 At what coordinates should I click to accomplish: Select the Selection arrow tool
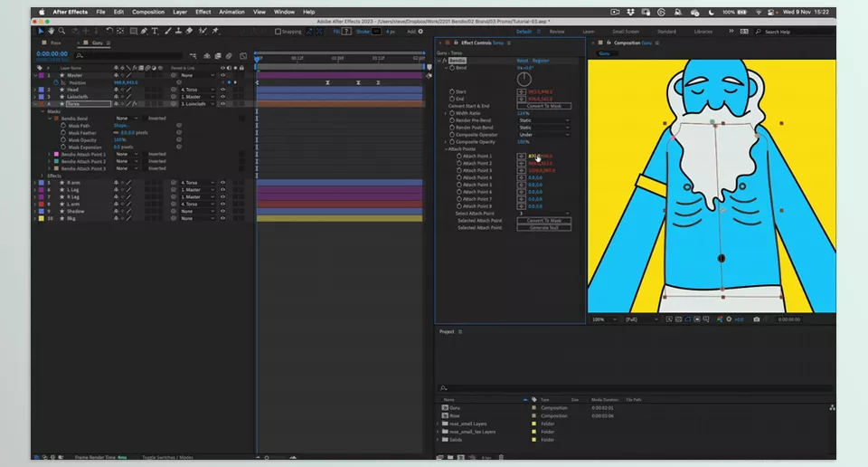click(41, 31)
